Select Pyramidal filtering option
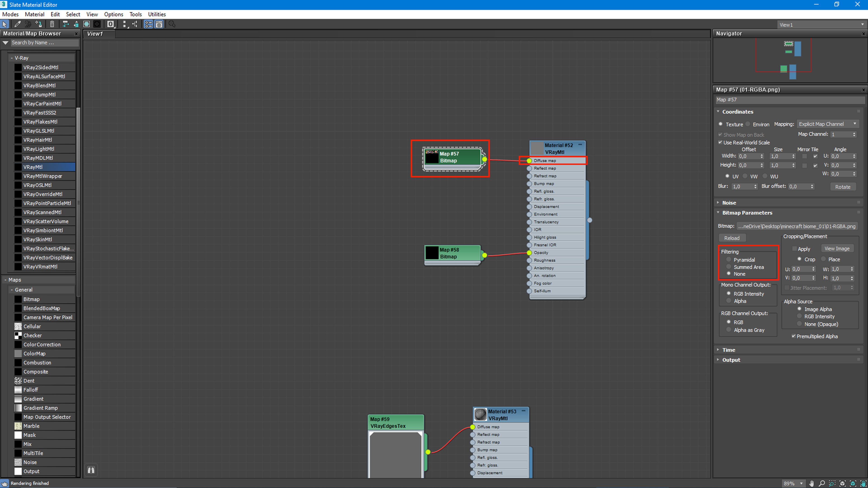Image resolution: width=868 pixels, height=488 pixels. [729, 260]
